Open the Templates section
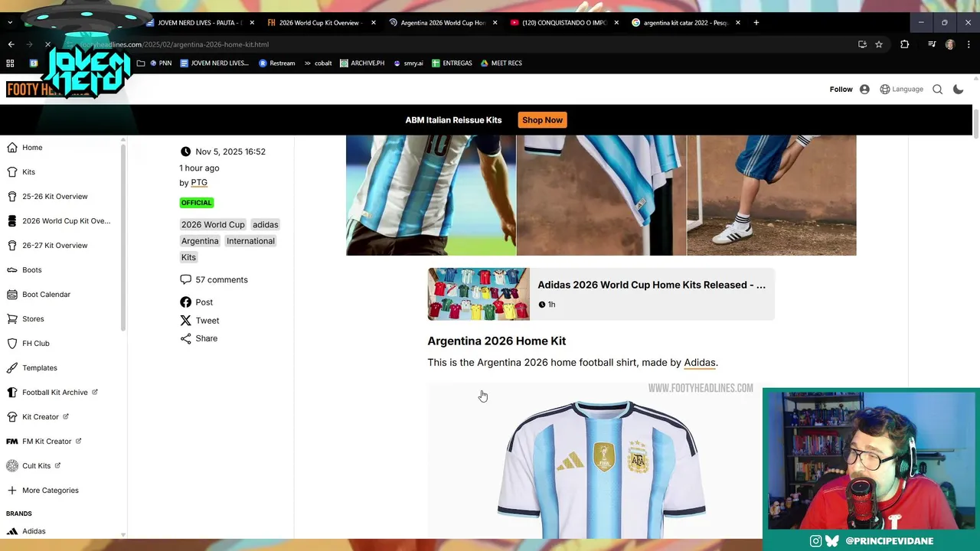The image size is (980, 551). [x=32, y=368]
